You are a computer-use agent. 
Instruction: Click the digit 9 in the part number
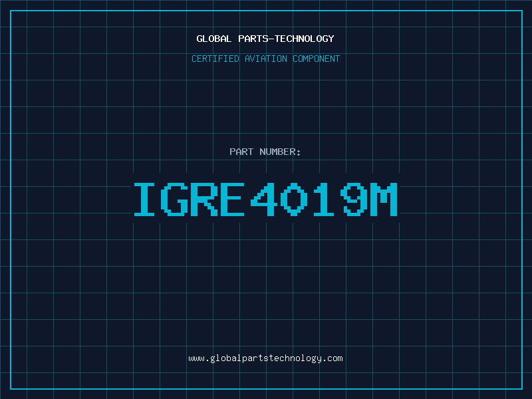pyautogui.click(x=354, y=199)
